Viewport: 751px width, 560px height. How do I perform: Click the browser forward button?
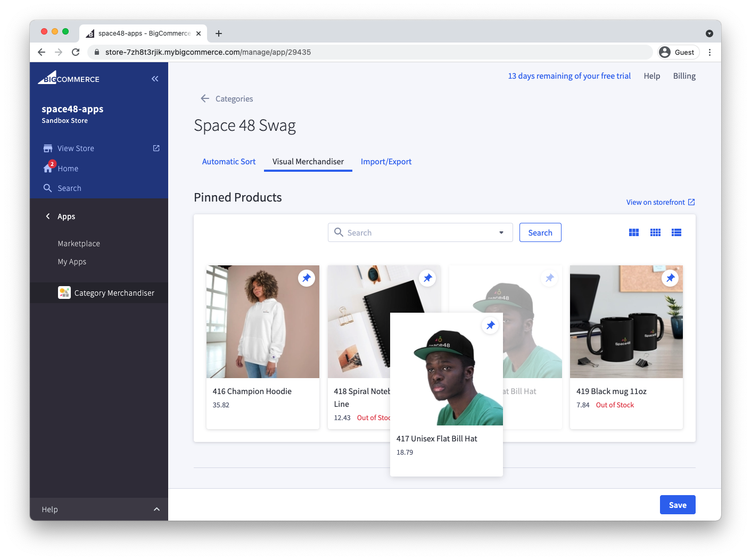59,52
